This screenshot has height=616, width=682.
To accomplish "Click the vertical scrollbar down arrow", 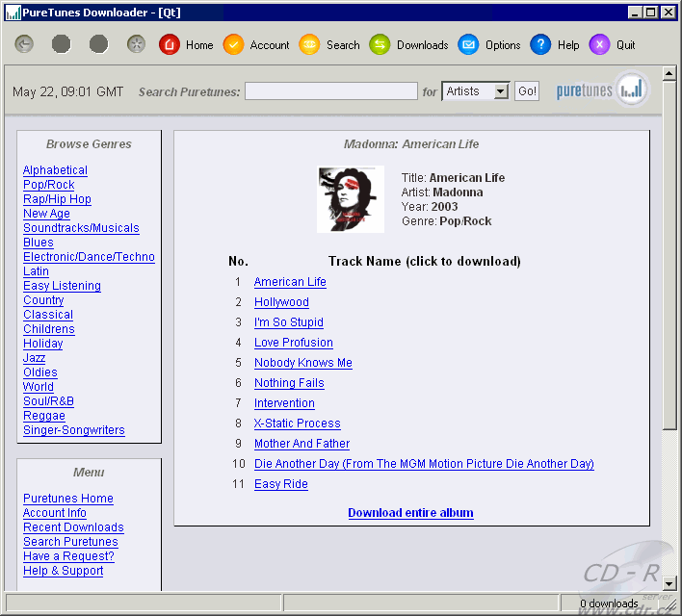I will pos(669,583).
